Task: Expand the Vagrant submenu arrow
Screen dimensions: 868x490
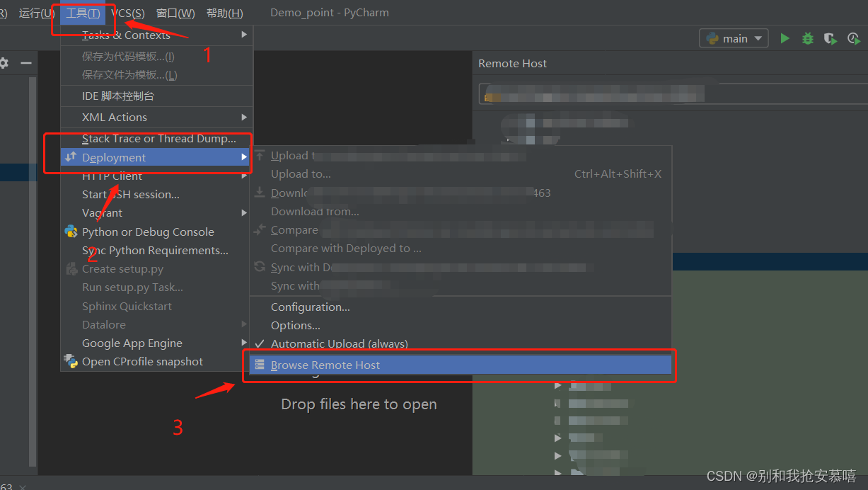Action: point(244,212)
